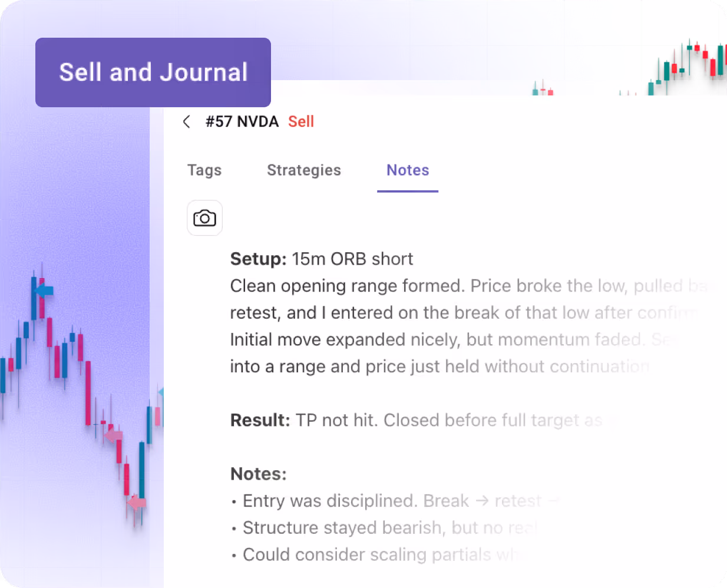Click the Setup: 15m ORB short note text
Screen dimensions: 727x588
coord(321,259)
